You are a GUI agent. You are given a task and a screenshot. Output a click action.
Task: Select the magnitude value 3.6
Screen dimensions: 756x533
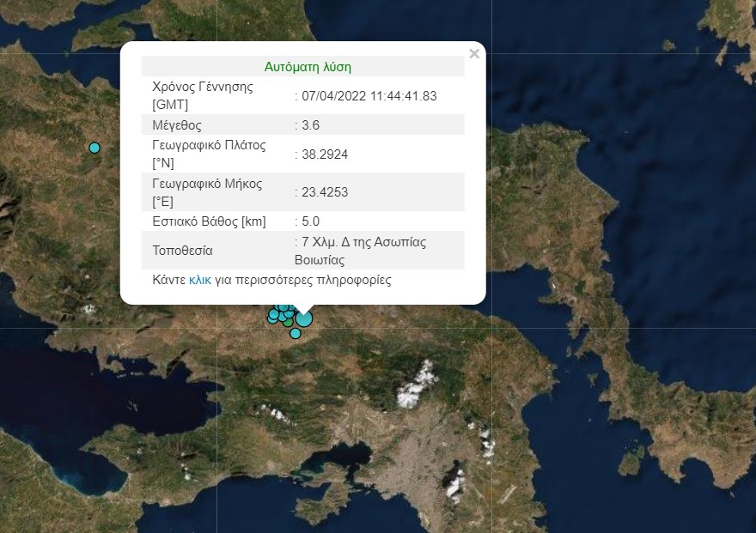(310, 125)
